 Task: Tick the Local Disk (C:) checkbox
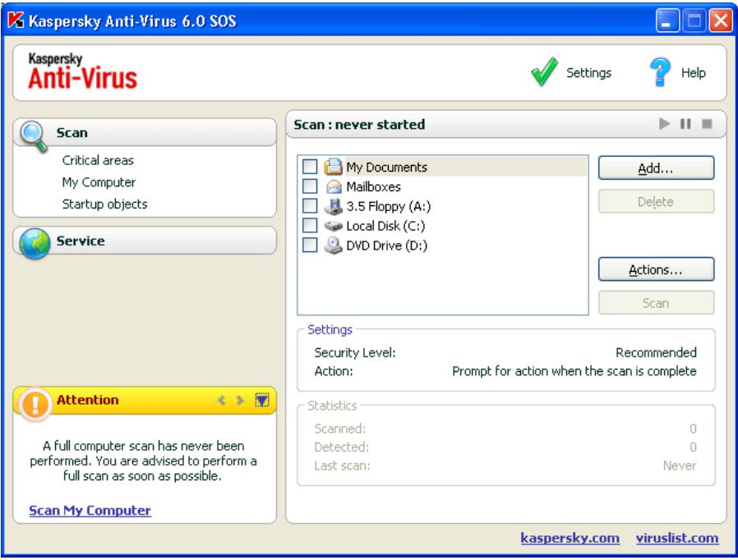tap(310, 225)
